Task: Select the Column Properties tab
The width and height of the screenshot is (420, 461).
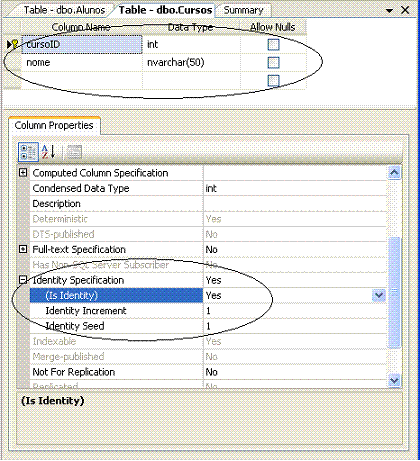Action: tap(54, 125)
